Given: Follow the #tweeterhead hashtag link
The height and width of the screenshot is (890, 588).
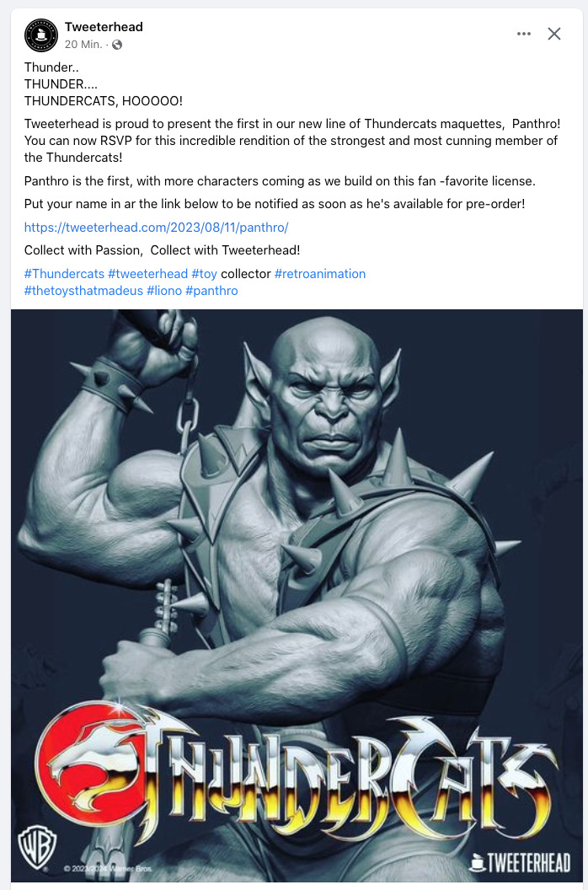Looking at the screenshot, I should (x=147, y=274).
